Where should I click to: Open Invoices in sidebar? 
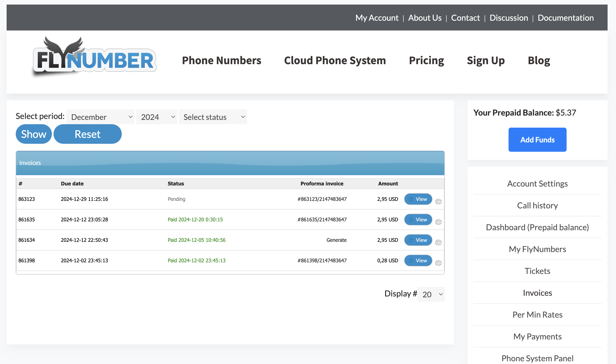(537, 293)
